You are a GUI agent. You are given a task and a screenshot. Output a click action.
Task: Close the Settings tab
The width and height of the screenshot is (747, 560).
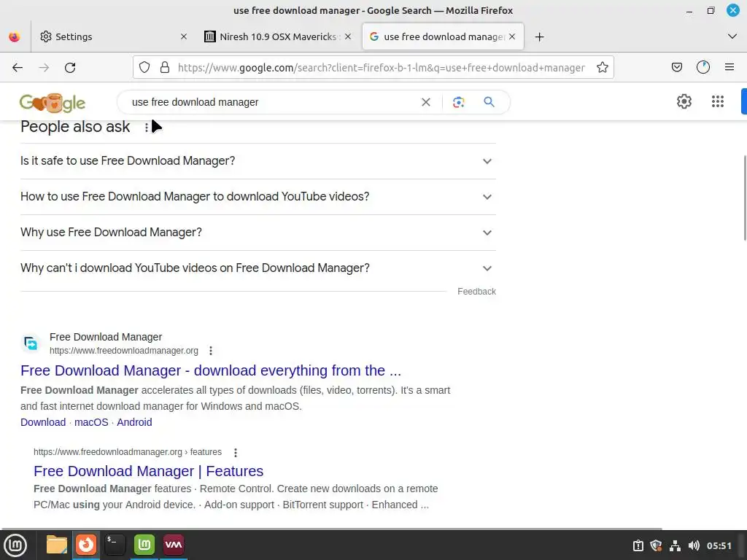tap(183, 36)
